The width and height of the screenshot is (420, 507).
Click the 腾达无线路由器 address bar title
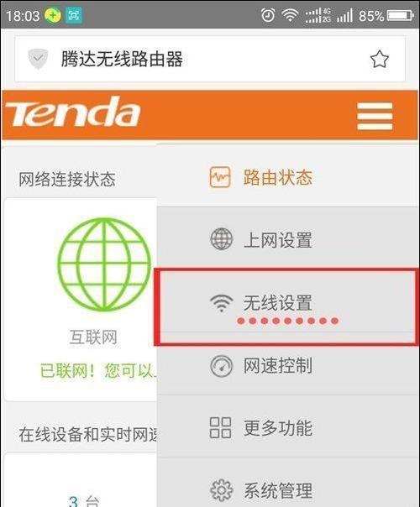(x=122, y=59)
